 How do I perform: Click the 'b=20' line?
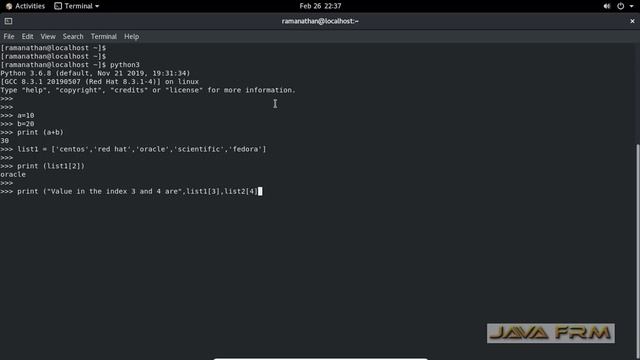pos(17,124)
